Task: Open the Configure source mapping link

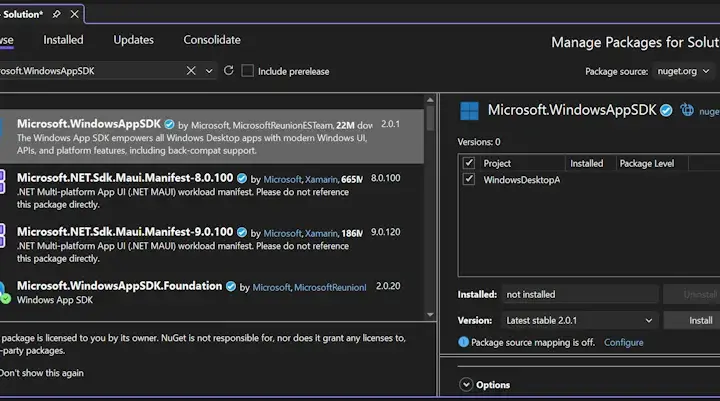Action: pos(624,343)
